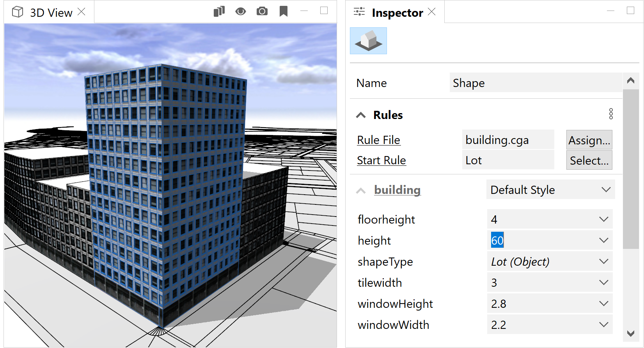Collapse the Rules section
Screen dimensions: 644x348
click(361, 115)
